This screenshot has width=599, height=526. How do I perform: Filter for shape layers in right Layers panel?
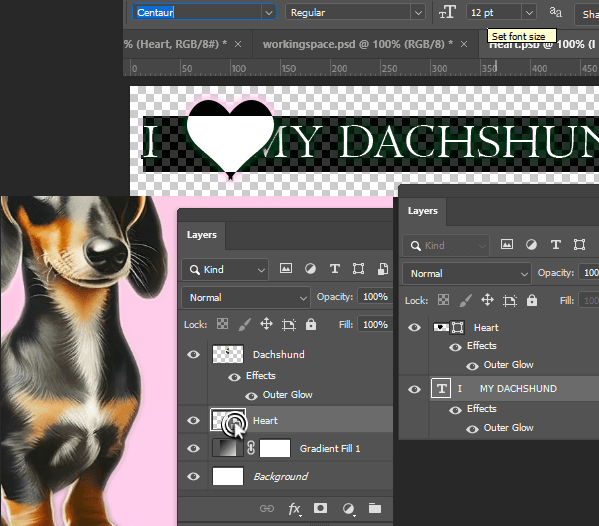(x=580, y=244)
